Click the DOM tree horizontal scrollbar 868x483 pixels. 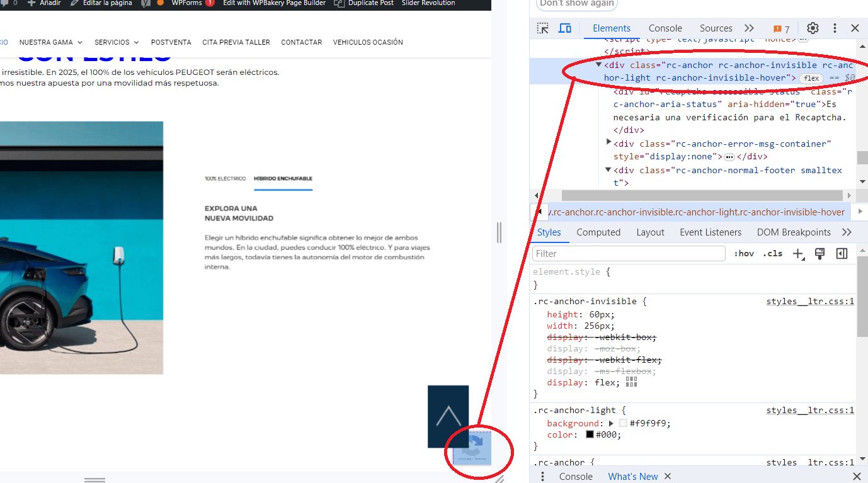point(702,196)
